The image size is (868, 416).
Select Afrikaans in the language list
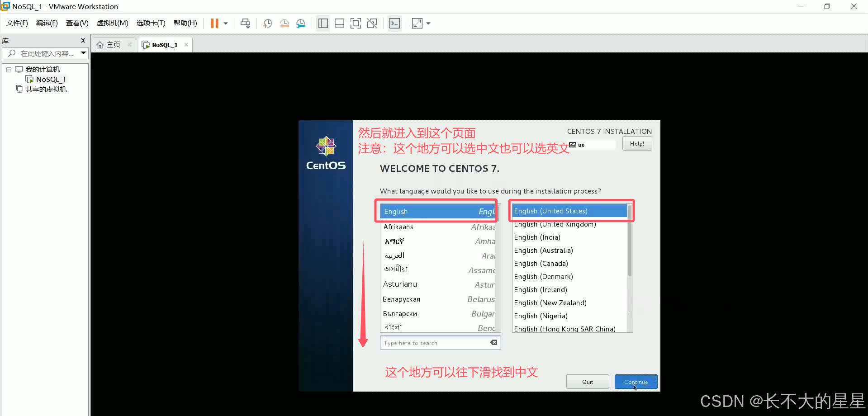[x=438, y=227]
